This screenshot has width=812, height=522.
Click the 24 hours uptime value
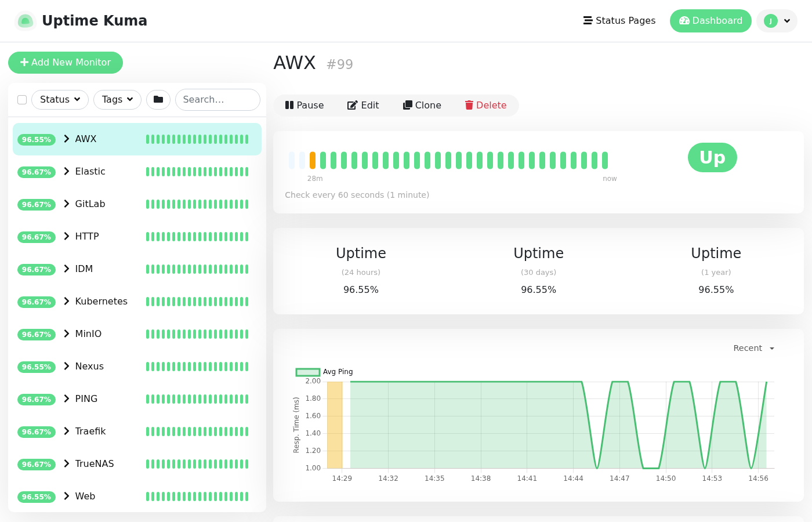(361, 289)
